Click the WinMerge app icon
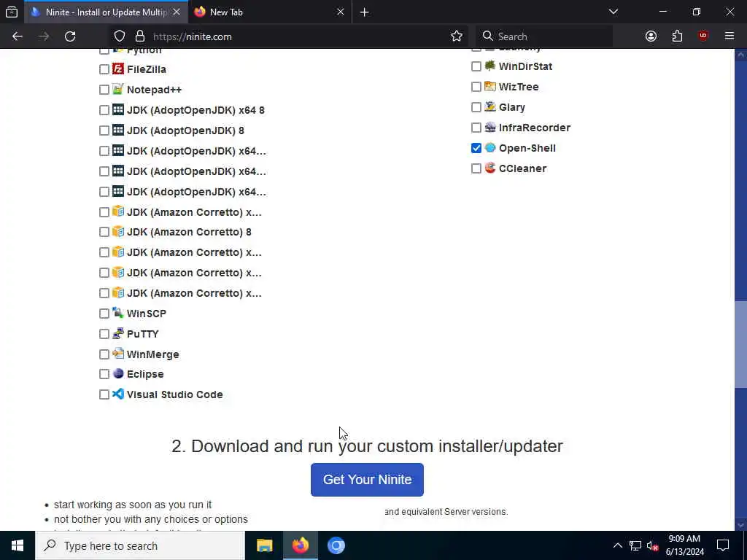Viewport: 747px width, 560px height. click(x=118, y=354)
